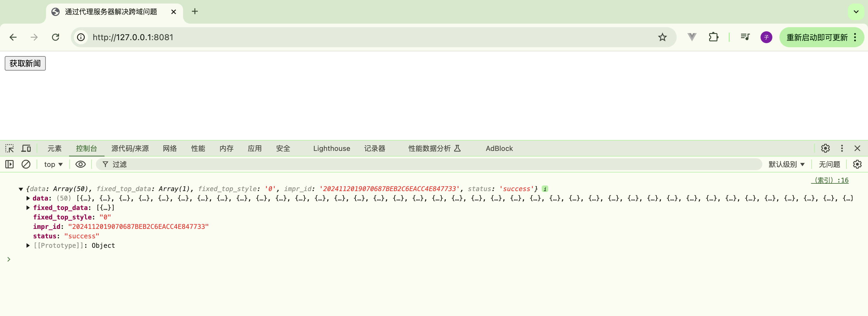Go forward to next page
Screen dimensions: 868x316
[x=34, y=37]
